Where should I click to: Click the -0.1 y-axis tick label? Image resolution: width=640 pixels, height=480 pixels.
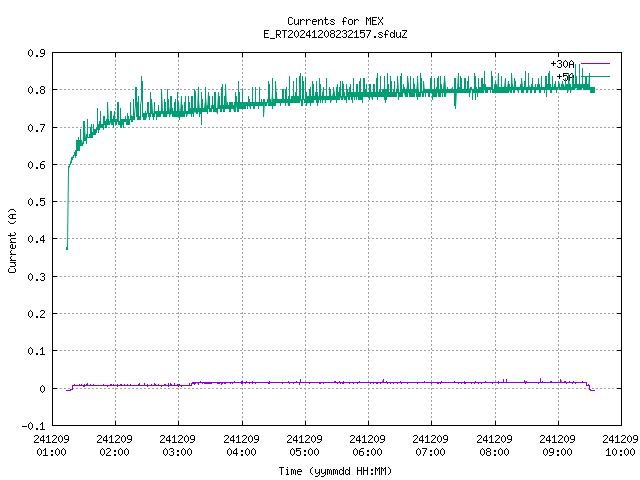pyautogui.click(x=33, y=426)
